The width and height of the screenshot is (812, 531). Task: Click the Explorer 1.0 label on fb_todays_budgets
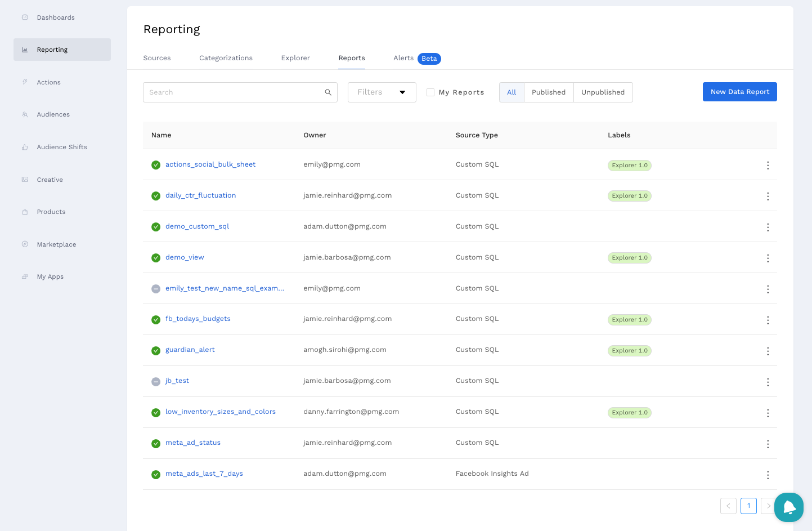click(x=629, y=320)
